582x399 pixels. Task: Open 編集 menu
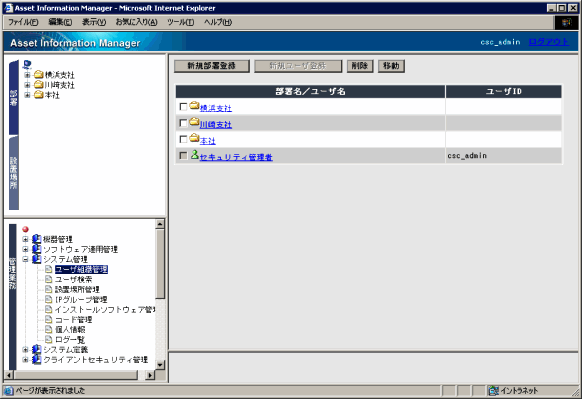(x=60, y=22)
